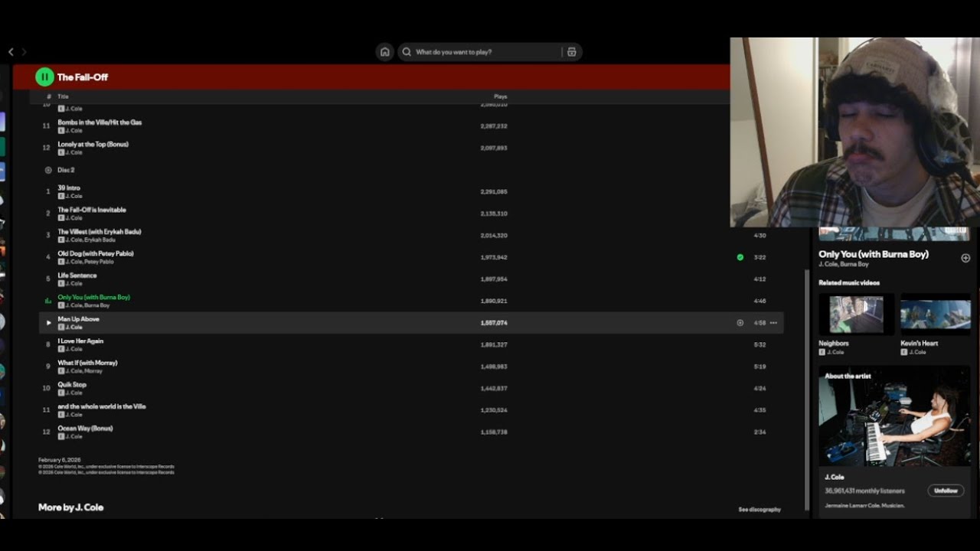Click The Fall-Off album title in header
The image size is (980, 551).
click(83, 77)
